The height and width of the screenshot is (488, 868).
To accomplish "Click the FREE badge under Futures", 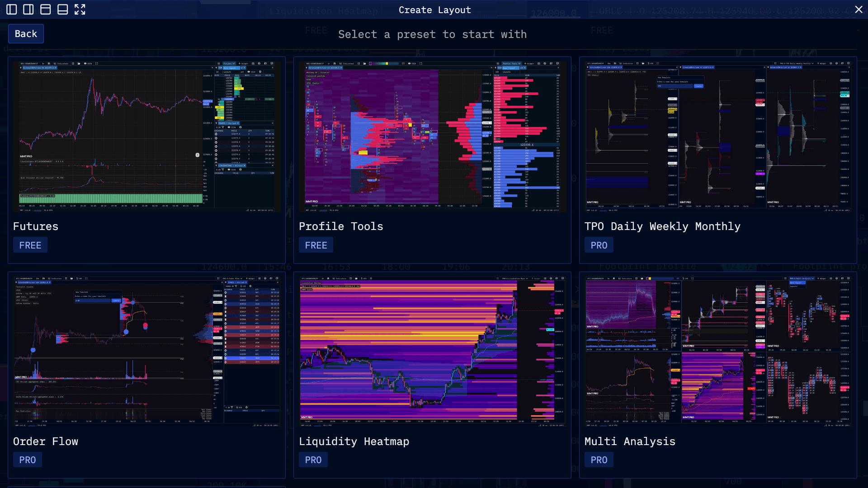I will click(30, 245).
